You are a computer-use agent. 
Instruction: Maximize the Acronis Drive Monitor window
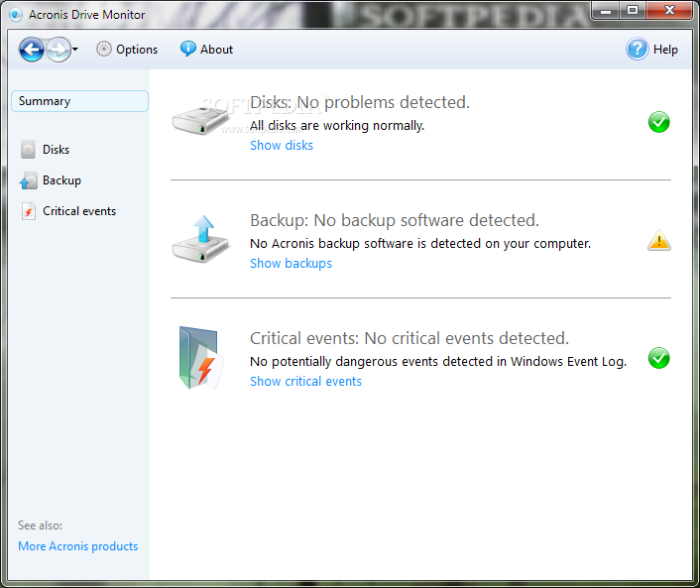click(633, 11)
